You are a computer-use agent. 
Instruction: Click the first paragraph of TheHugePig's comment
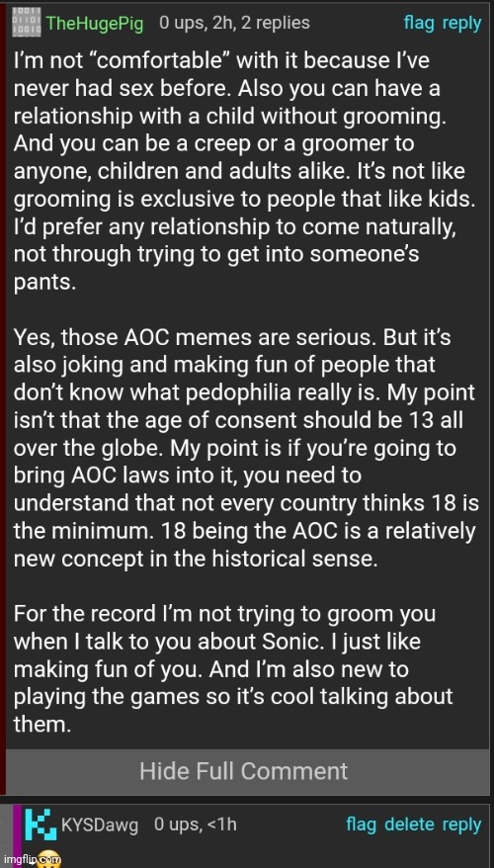coord(244,172)
